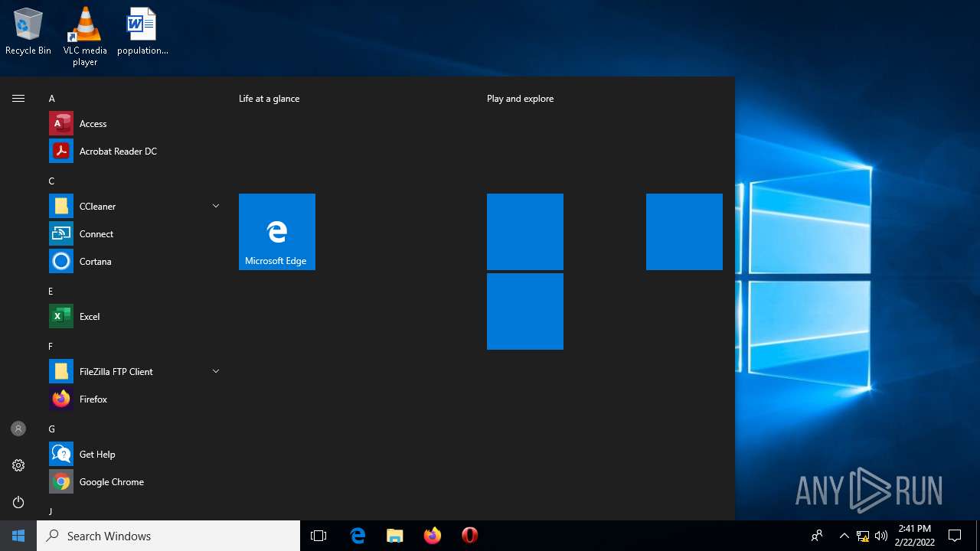Click the Windows Start button
The height and width of the screenshot is (551, 980).
pyautogui.click(x=18, y=536)
